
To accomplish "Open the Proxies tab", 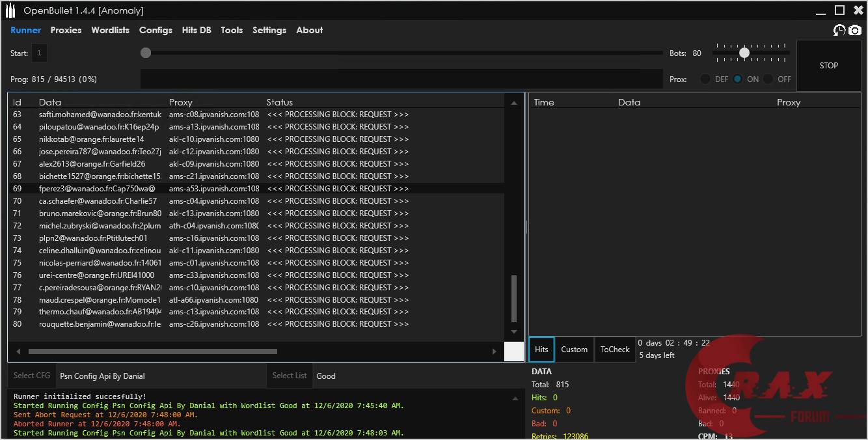I will click(66, 30).
